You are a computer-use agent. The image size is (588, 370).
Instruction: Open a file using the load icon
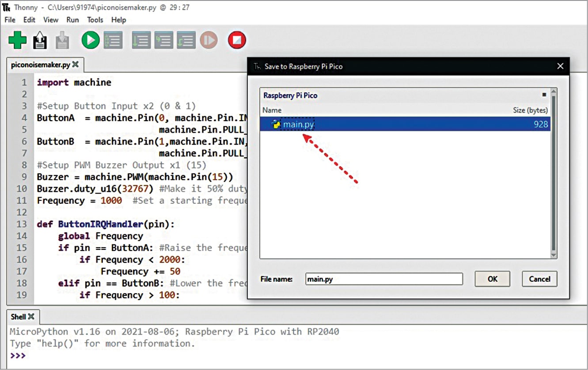[40, 40]
